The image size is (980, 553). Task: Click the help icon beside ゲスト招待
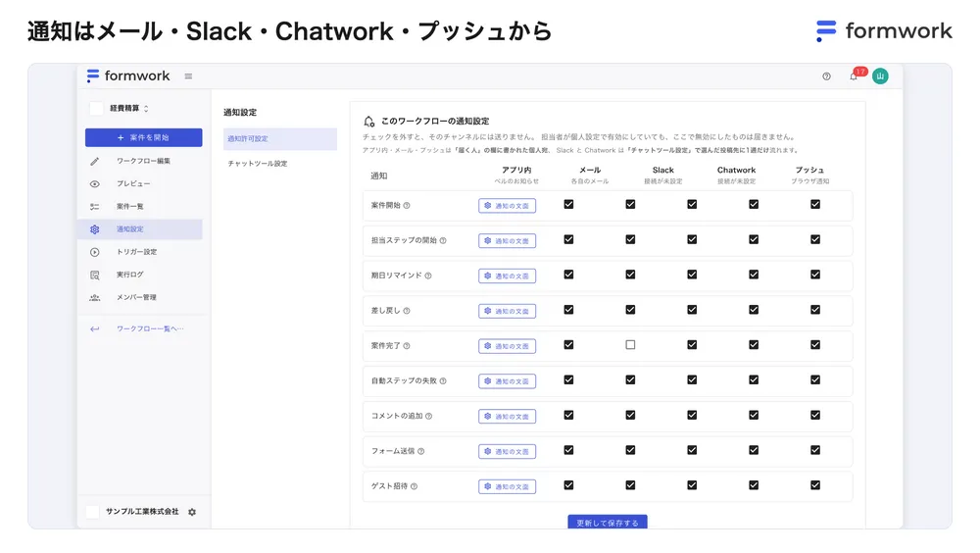pyautogui.click(x=414, y=486)
